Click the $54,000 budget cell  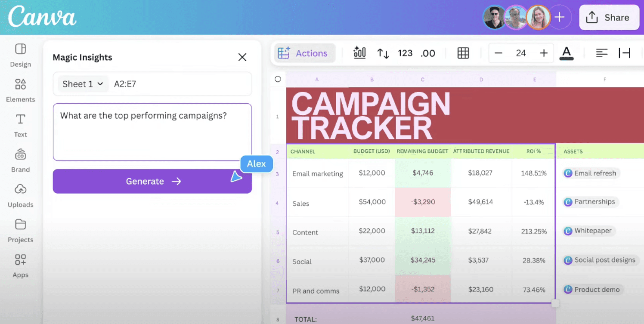[372, 202]
